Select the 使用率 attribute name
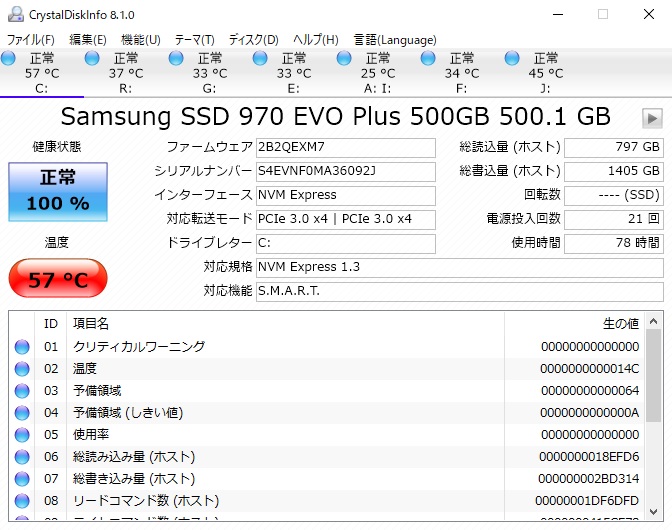The height and width of the screenshot is (530, 672). point(91,434)
